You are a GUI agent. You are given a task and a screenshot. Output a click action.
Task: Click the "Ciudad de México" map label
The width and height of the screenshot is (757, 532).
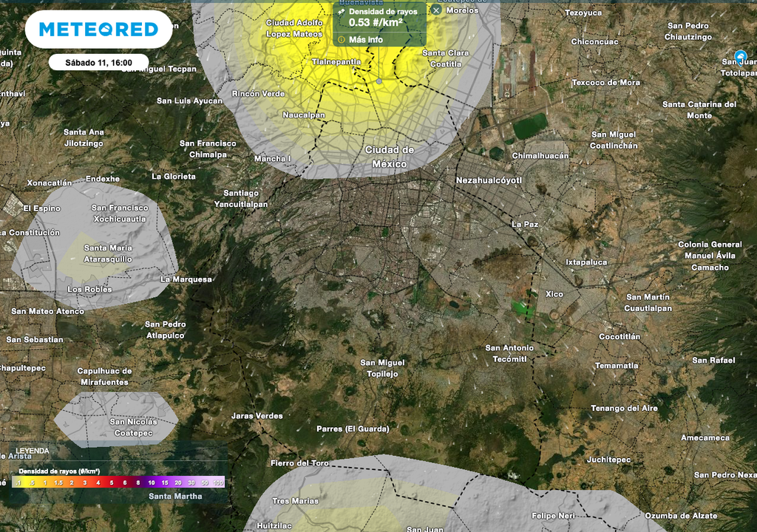click(390, 155)
